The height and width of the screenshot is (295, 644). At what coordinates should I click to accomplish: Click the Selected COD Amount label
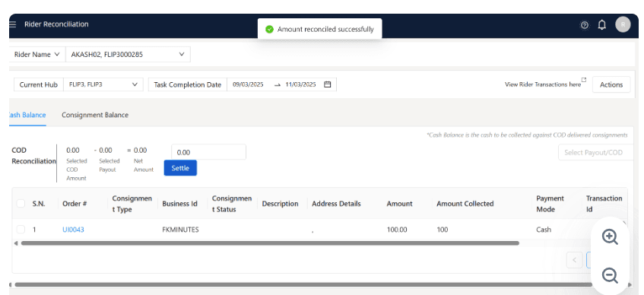76,170
